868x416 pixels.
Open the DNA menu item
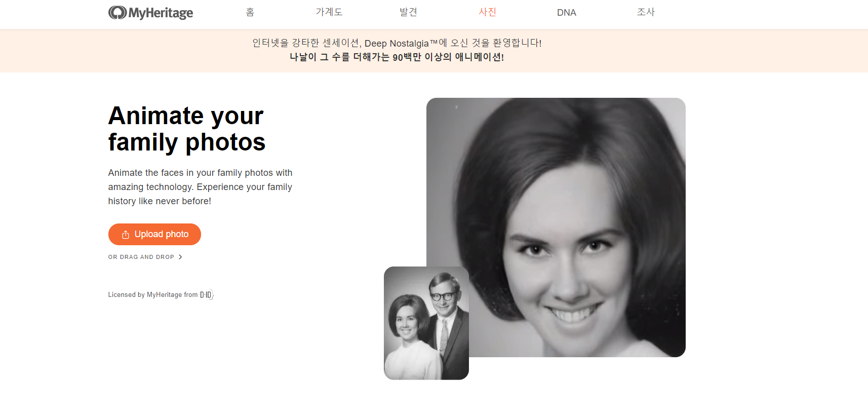click(567, 13)
